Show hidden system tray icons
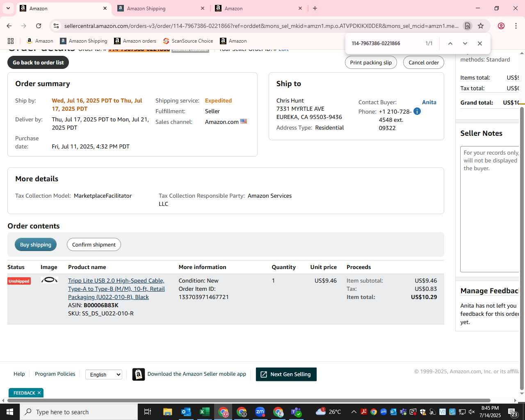 (354, 412)
